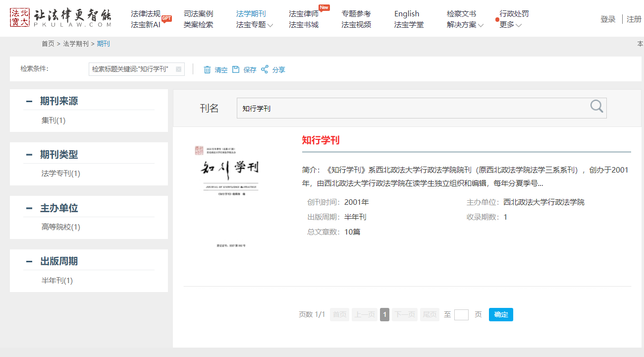Filter by 集刊(1) journal source

(x=54, y=120)
